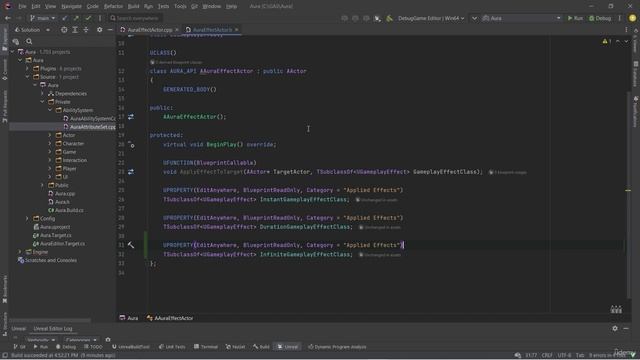This screenshot has width=640, height=360.
Task: Switch to the Unreal Editor Log tab
Action: click(x=53, y=329)
